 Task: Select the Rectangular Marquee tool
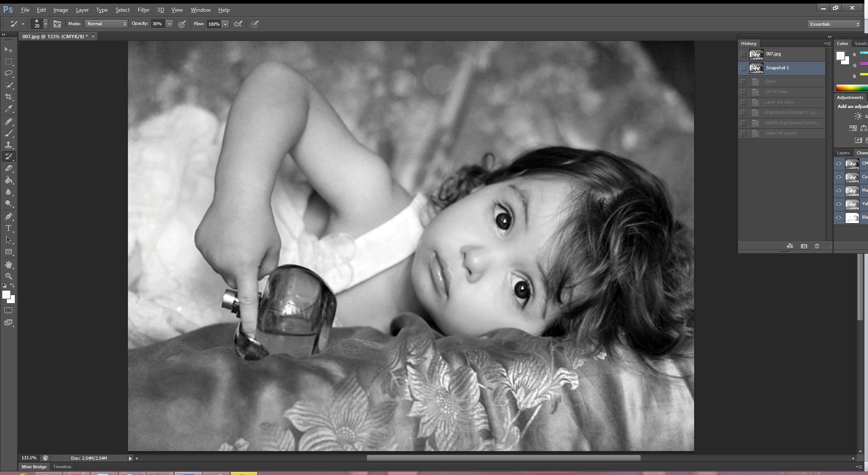point(9,62)
